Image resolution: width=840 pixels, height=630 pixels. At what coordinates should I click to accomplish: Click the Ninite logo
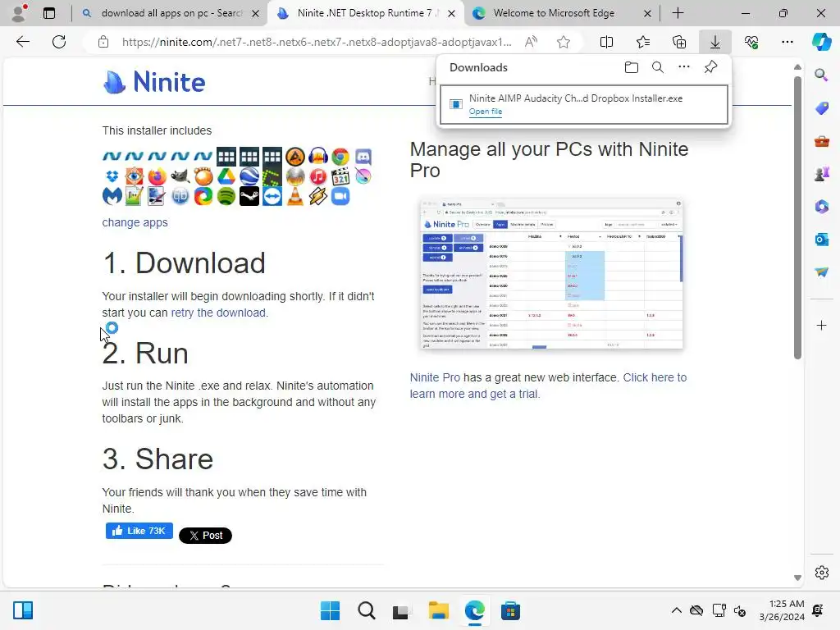tap(154, 82)
